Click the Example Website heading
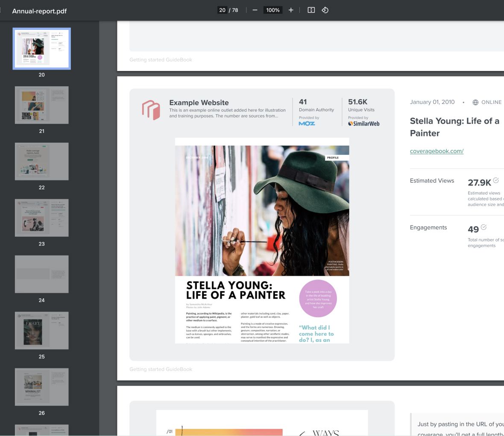 [199, 103]
